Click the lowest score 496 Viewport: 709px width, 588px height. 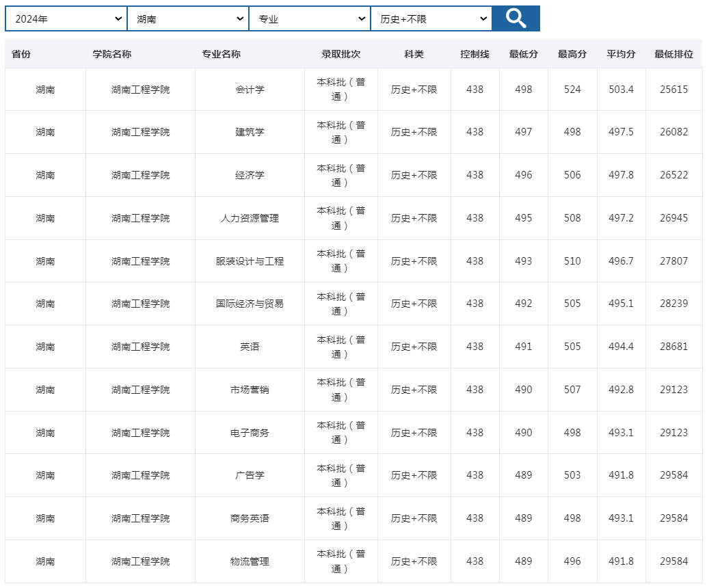[524, 175]
